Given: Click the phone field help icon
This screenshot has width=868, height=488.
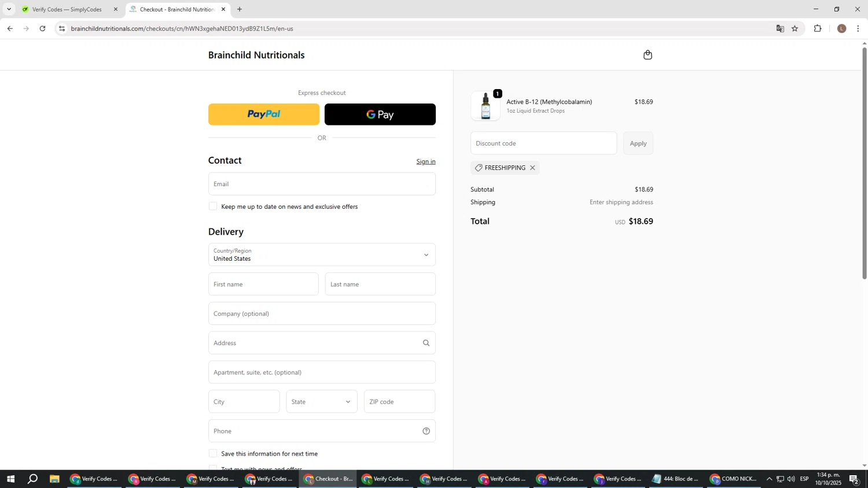Looking at the screenshot, I should 426,431.
